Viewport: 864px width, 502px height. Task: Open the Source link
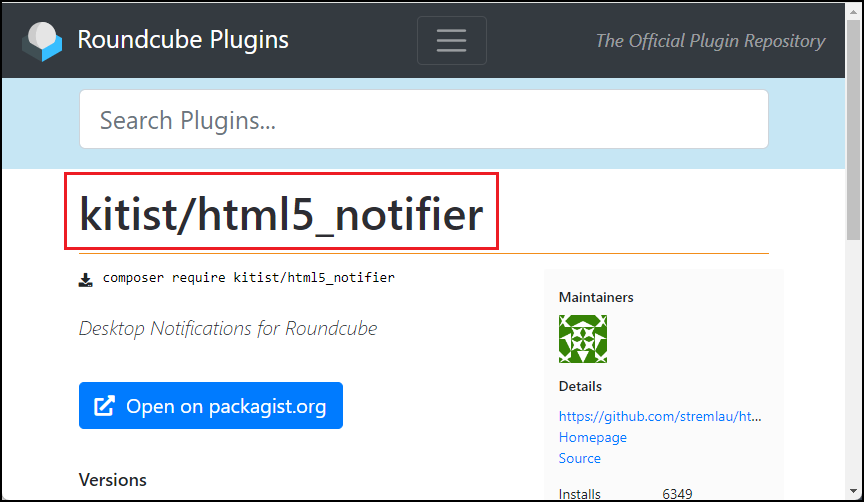(579, 458)
